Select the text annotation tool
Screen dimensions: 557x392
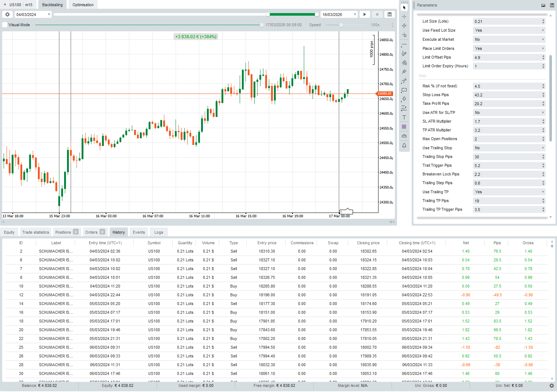click(404, 117)
